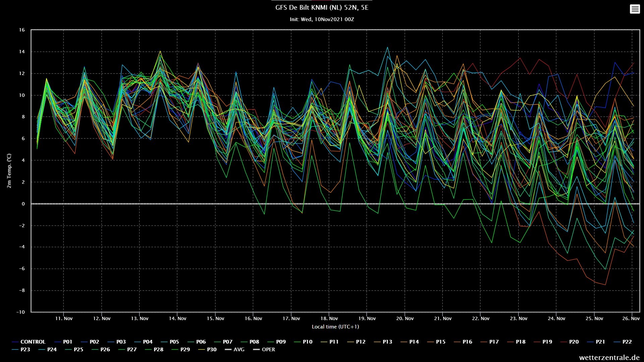Toggle P15 legend item visibility
The height and width of the screenshot is (362, 644).
(436, 342)
